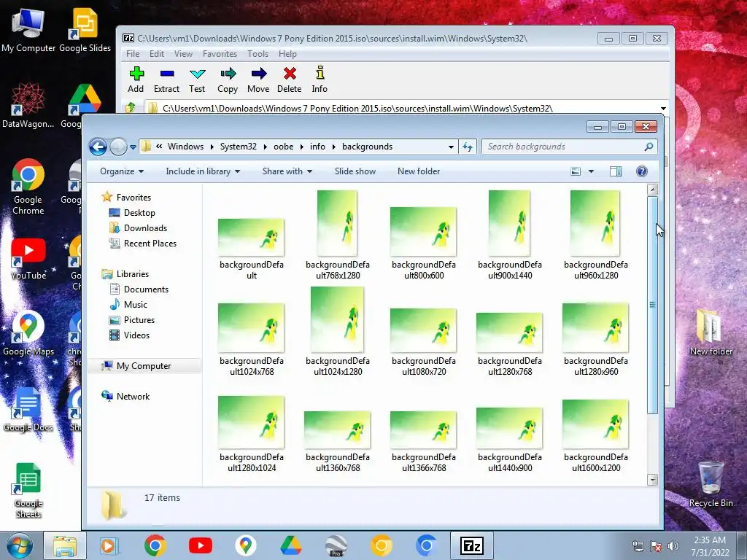The image size is (747, 560).
Task: Open the Share with dropdown
Action: (287, 171)
